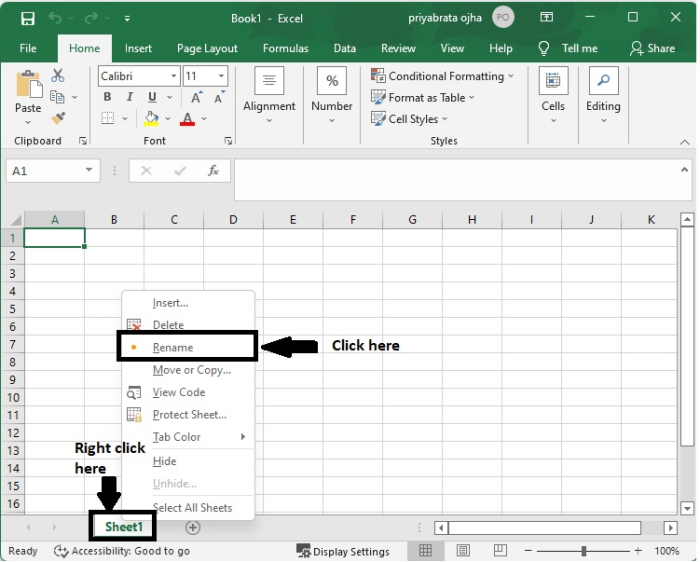Open Customize Quick Access Toolbar menu
Viewport: 700px width, 562px height.
point(127,18)
